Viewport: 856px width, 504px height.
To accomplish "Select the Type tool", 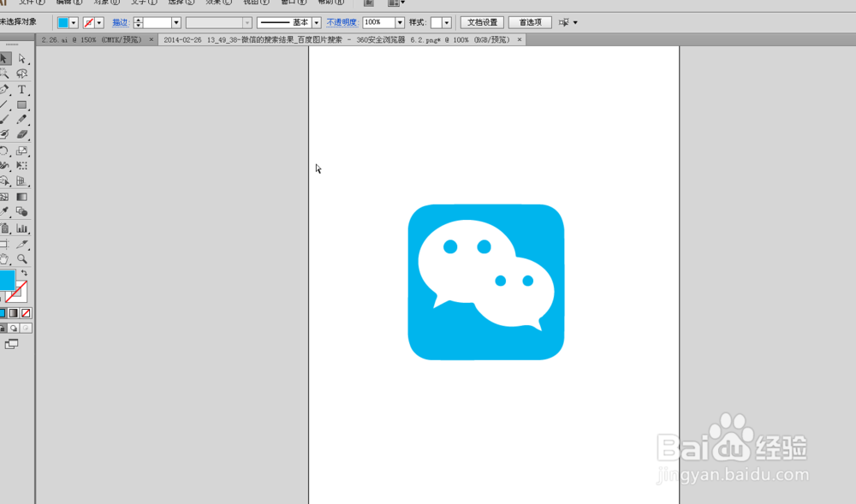I will pyautogui.click(x=22, y=89).
